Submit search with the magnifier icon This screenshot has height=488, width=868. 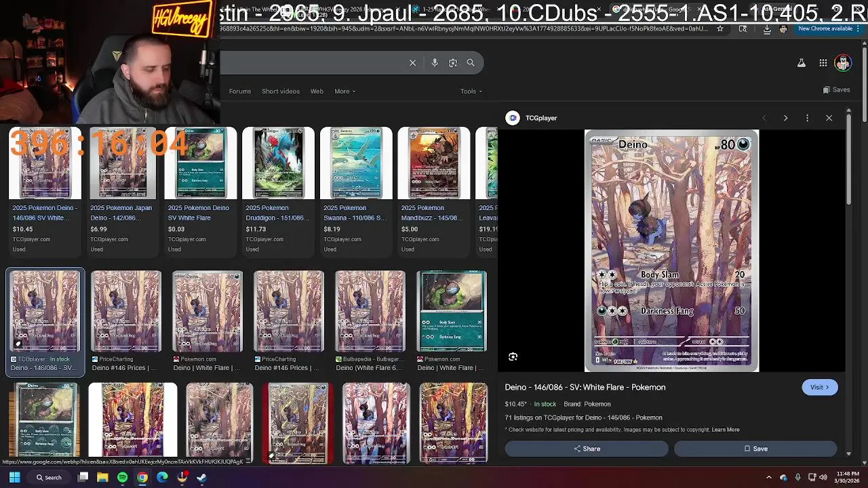(x=471, y=63)
